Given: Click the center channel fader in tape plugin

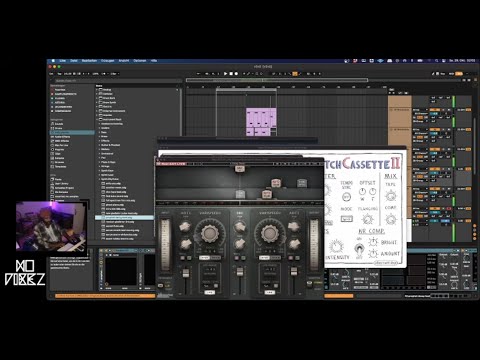Looking at the screenshot, I should click(x=240, y=272).
